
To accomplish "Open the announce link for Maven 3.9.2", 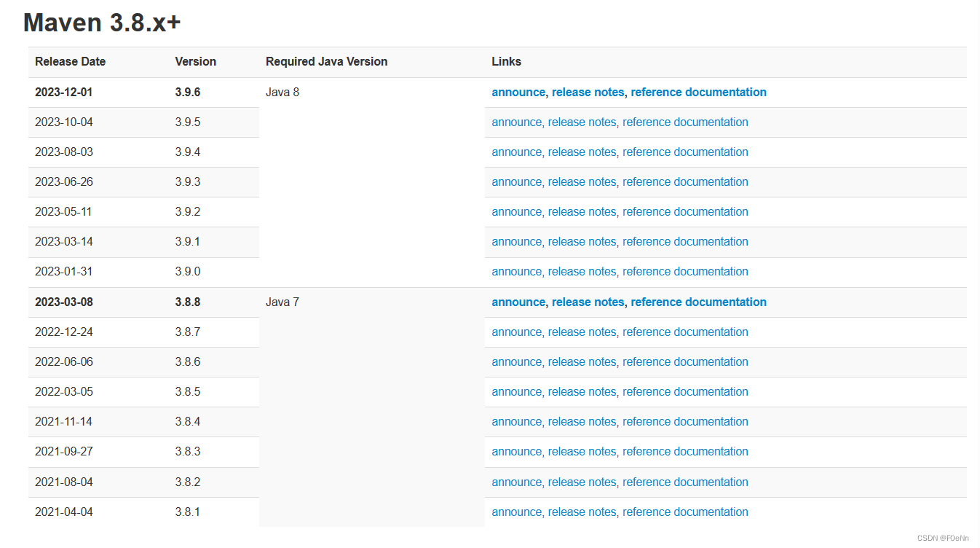I will (x=517, y=211).
